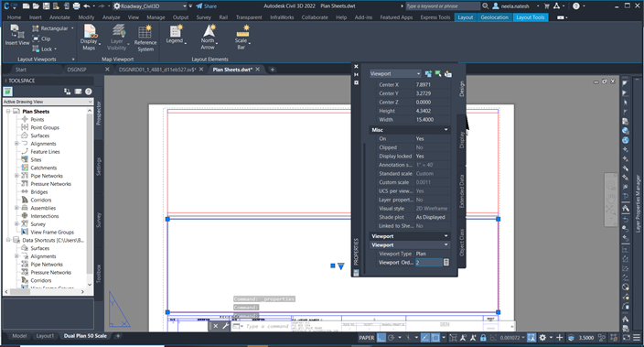Open status bar customization hamburger menu

[x=637, y=338]
